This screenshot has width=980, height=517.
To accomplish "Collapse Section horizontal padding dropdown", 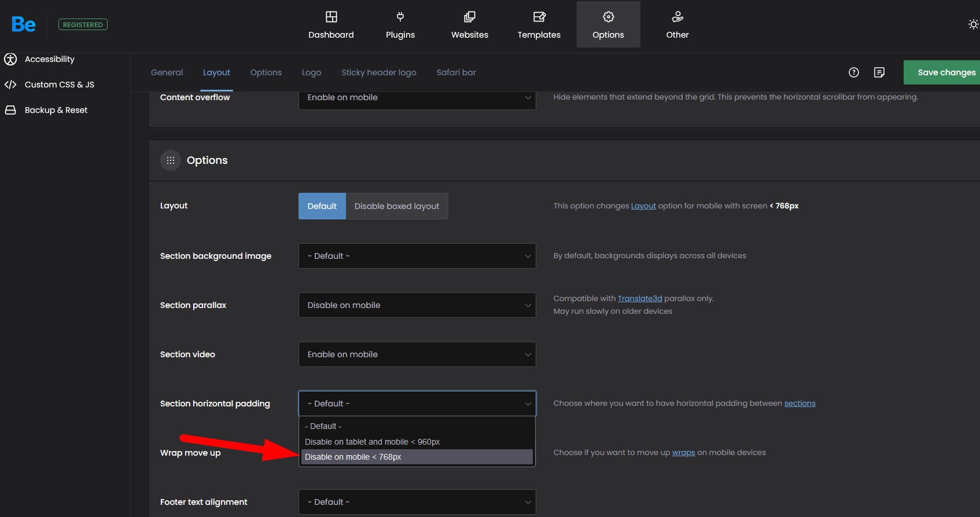I will [417, 404].
